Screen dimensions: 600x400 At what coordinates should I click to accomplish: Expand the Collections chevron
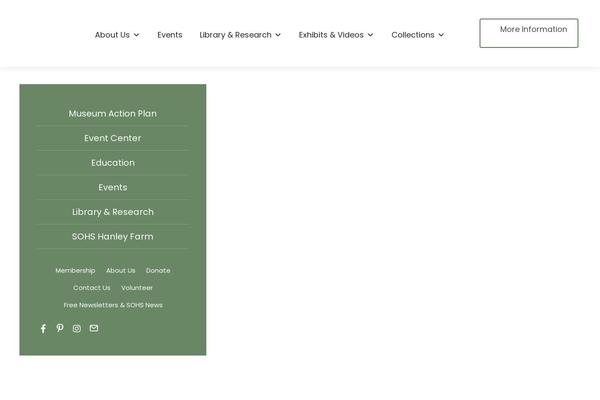click(441, 35)
